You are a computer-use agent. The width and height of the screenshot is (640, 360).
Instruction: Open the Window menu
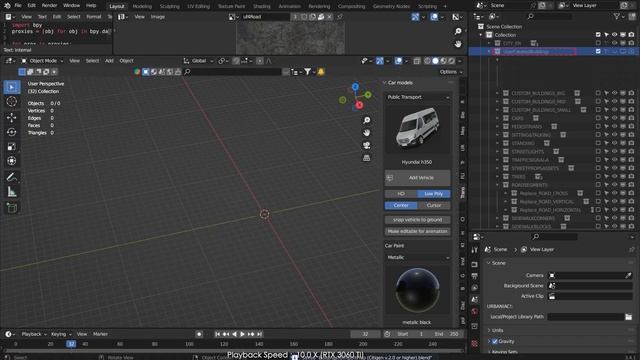71,6
